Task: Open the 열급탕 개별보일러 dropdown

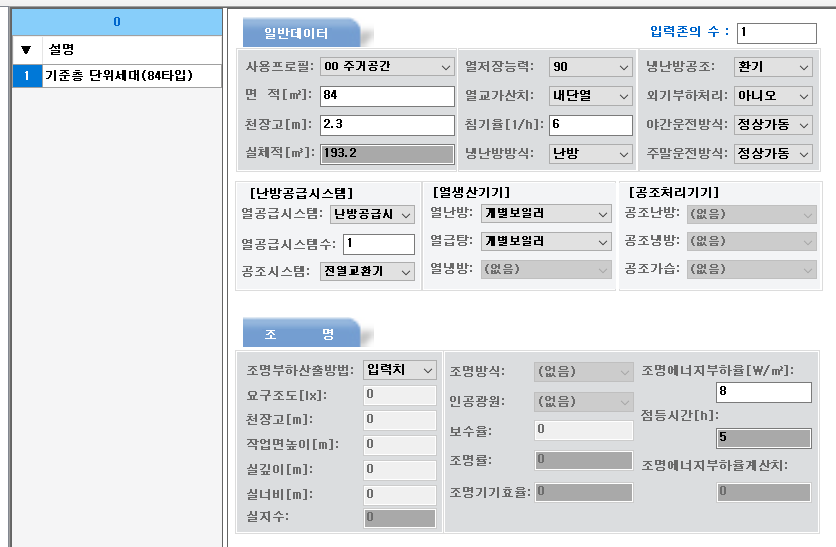Action: click(x=546, y=242)
